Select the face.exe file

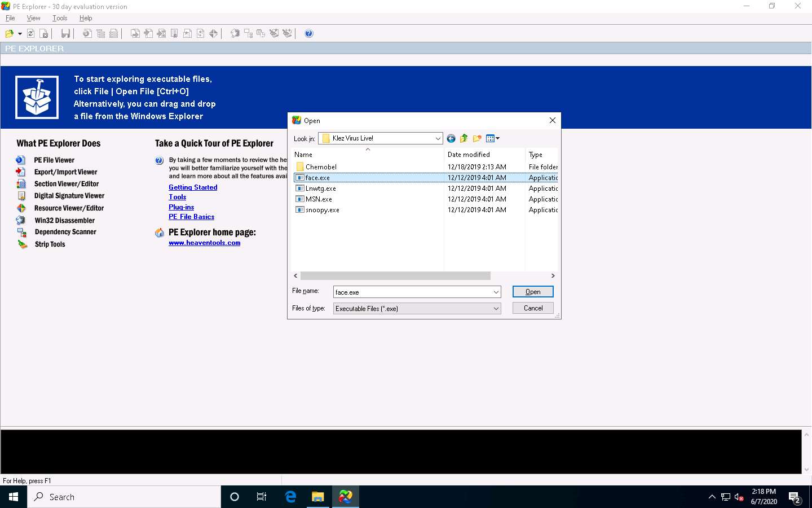(x=317, y=178)
